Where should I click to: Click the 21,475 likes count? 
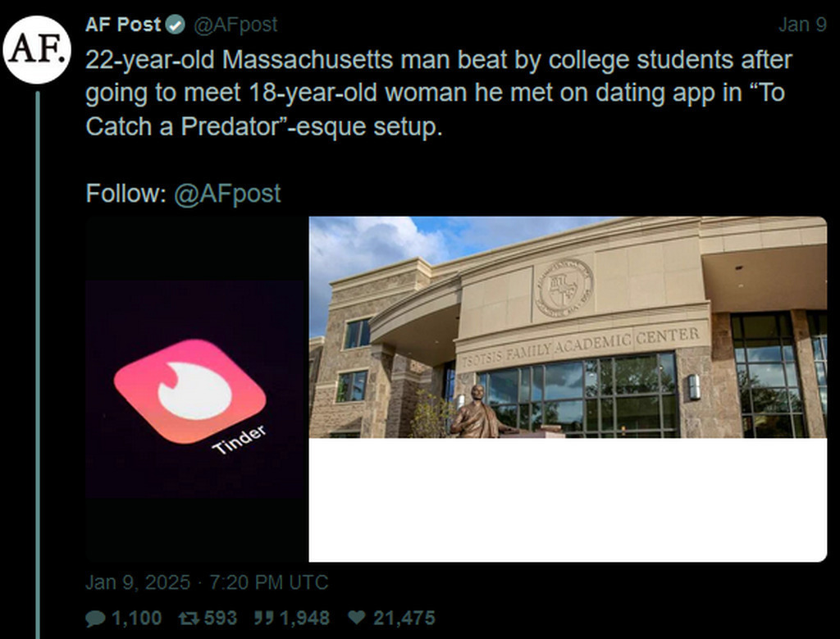pos(404,618)
